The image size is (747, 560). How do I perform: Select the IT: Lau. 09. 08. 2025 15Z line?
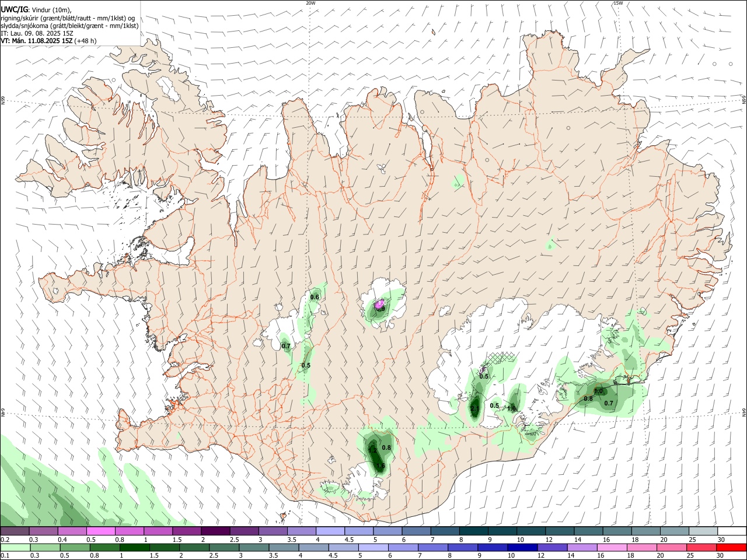point(37,33)
